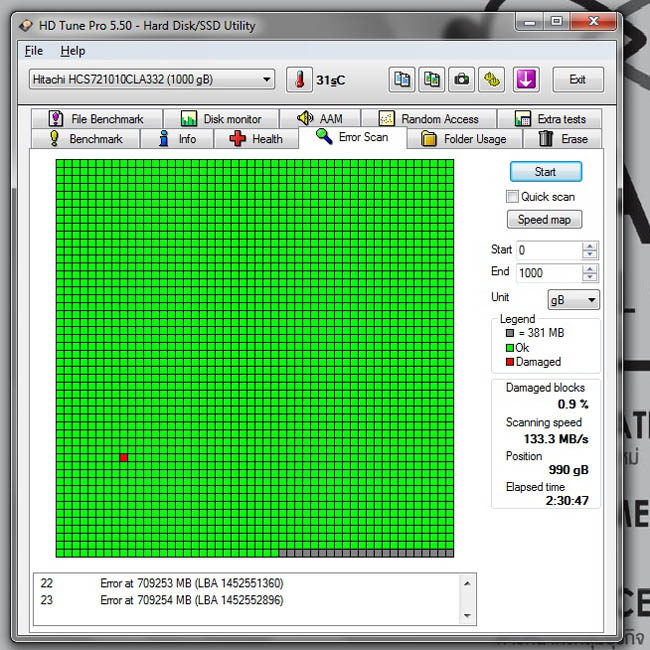Click the copy screenshot to clipboard icon
Viewport: 650px width, 650px height.
tap(432, 79)
